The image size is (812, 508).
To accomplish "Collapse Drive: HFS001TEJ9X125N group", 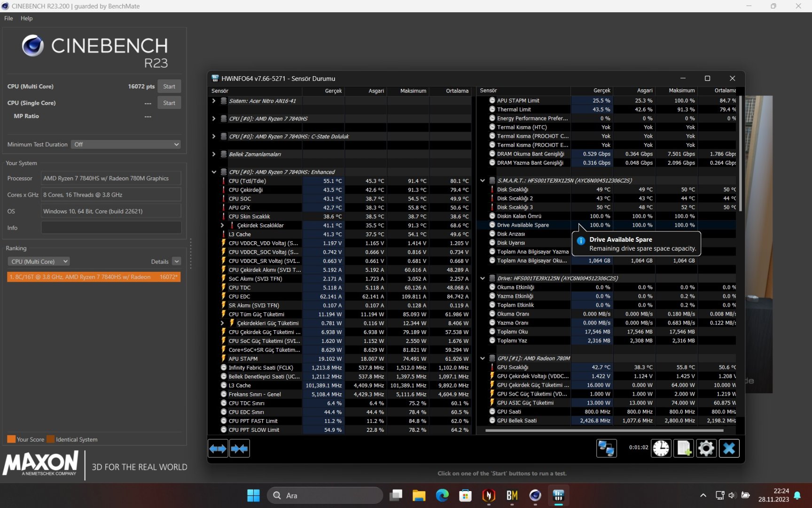I will (x=482, y=278).
